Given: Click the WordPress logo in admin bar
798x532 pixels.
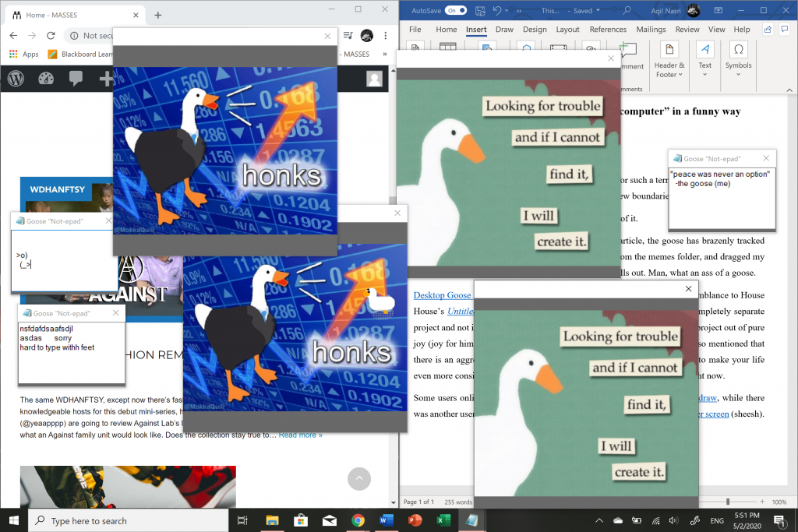Looking at the screenshot, I should pos(17,79).
